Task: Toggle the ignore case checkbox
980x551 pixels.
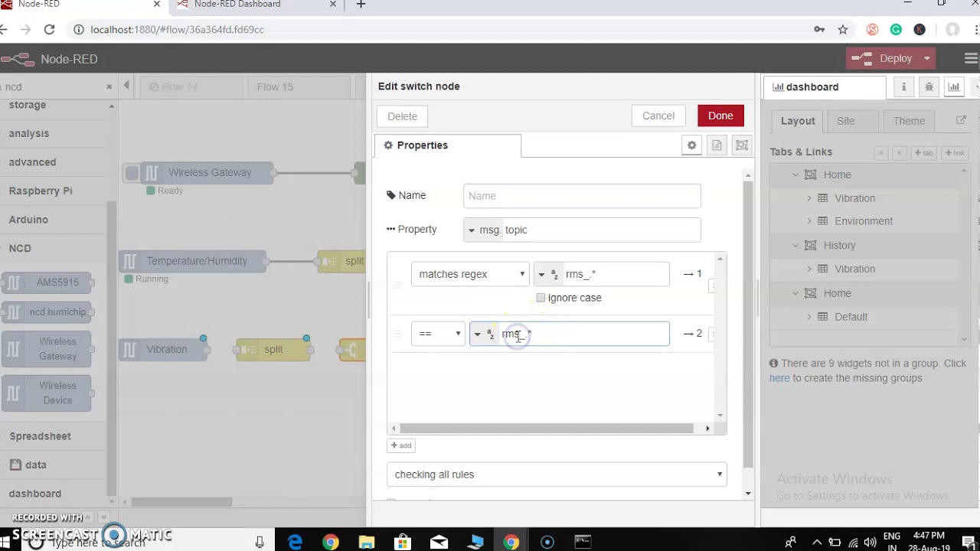Action: coord(541,298)
